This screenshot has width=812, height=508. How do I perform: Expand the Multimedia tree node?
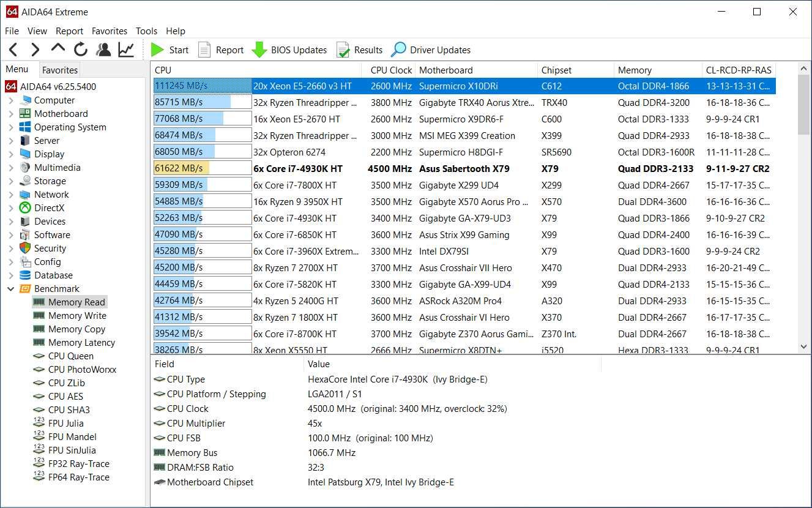(11, 167)
